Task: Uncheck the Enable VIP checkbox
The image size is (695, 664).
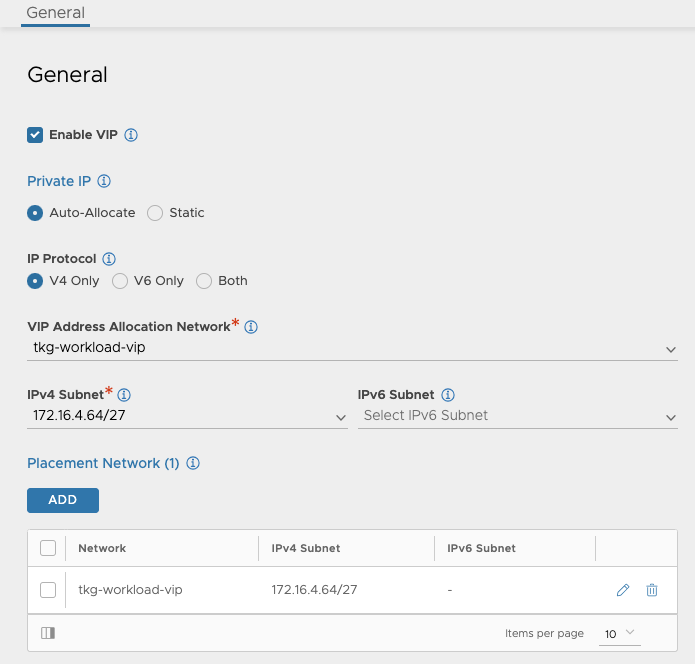Action: pos(35,135)
